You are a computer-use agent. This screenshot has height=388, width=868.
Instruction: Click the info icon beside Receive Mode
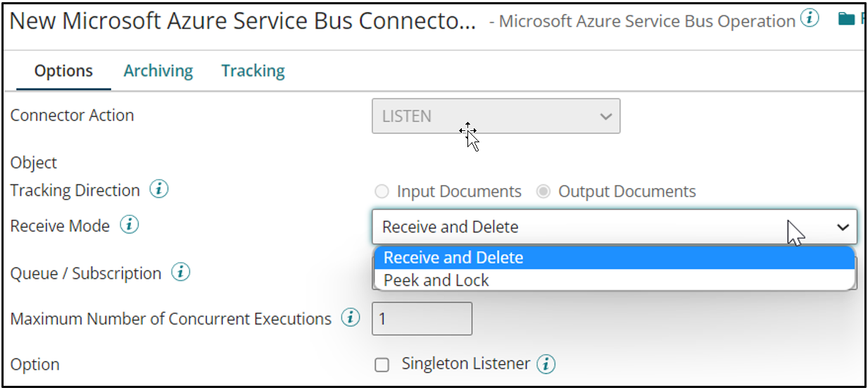coord(130,225)
